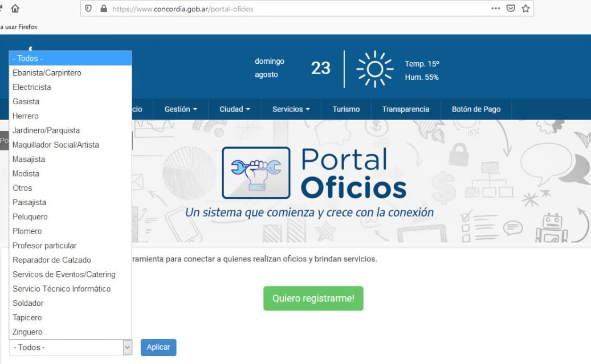This screenshot has height=364, width=591.
Task: Click the sun weather icon
Action: tap(374, 69)
